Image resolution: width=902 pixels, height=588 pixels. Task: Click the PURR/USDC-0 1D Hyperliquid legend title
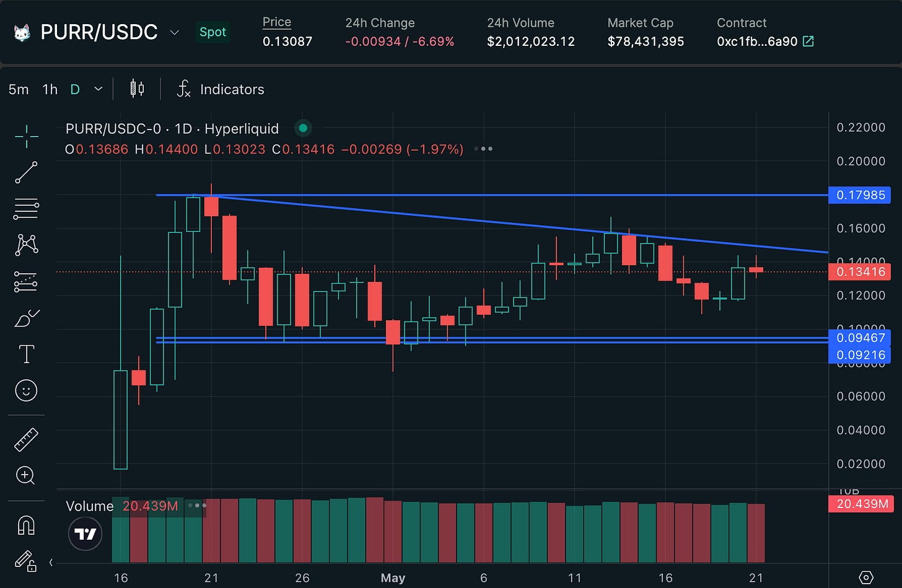[172, 129]
